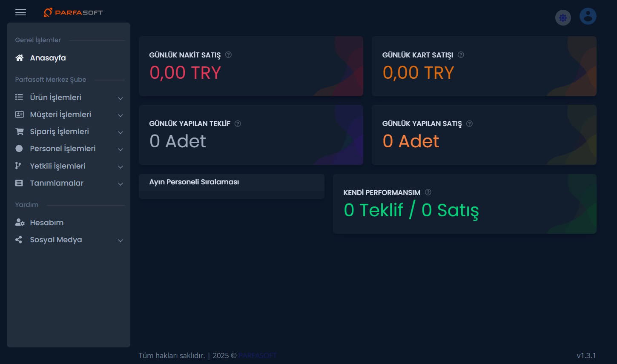The image size is (617, 364).
Task: Click the Parfasoft logo
Action: click(73, 12)
